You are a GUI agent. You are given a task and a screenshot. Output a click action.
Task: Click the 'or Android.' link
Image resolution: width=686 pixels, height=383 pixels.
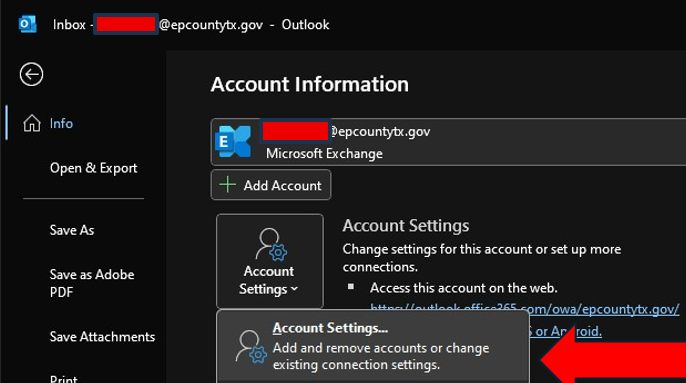click(x=568, y=331)
